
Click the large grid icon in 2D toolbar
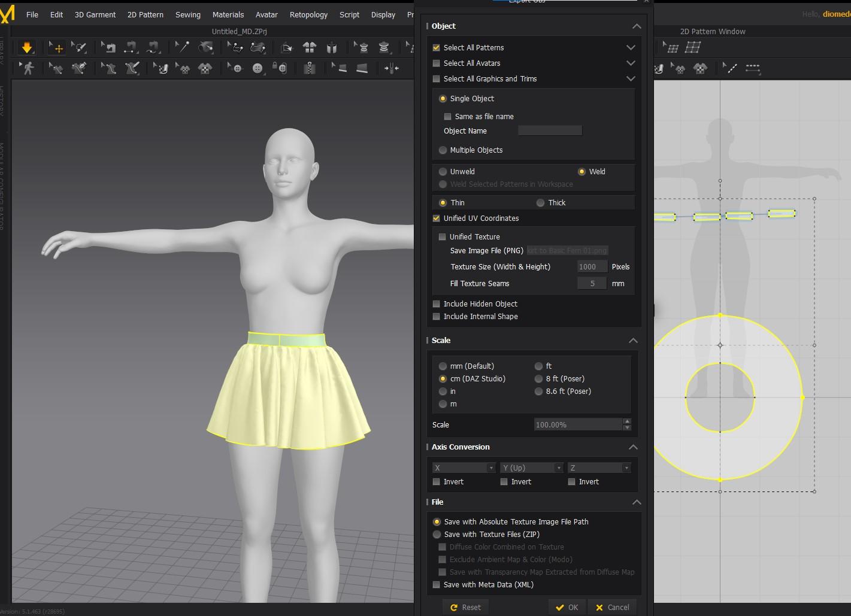[693, 48]
